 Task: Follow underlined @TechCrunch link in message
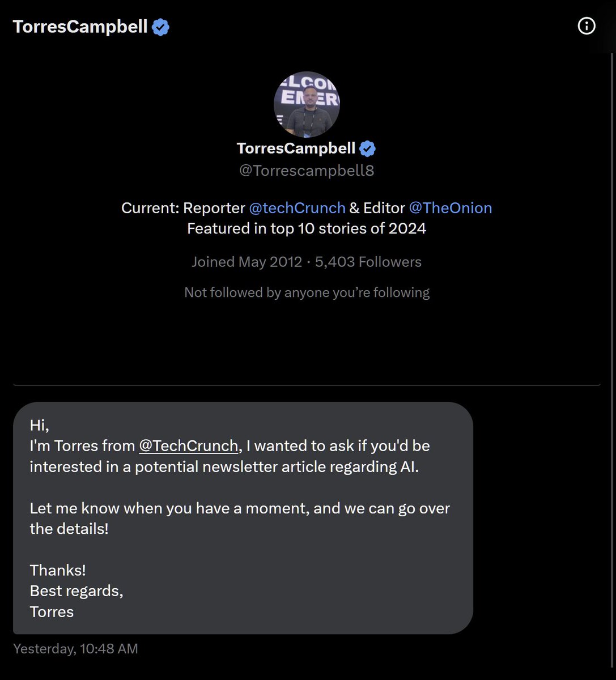(188, 446)
